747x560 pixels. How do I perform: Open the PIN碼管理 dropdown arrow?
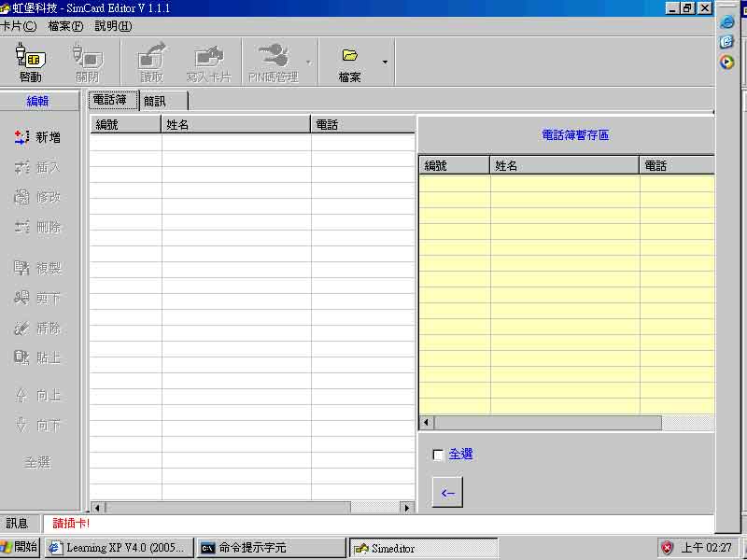[x=311, y=62]
